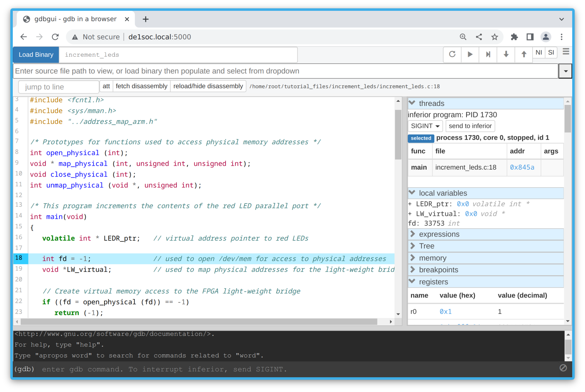The height and width of the screenshot is (392, 585).
Task: Clear the gdb console with the circle-slash icon
Action: tap(563, 368)
